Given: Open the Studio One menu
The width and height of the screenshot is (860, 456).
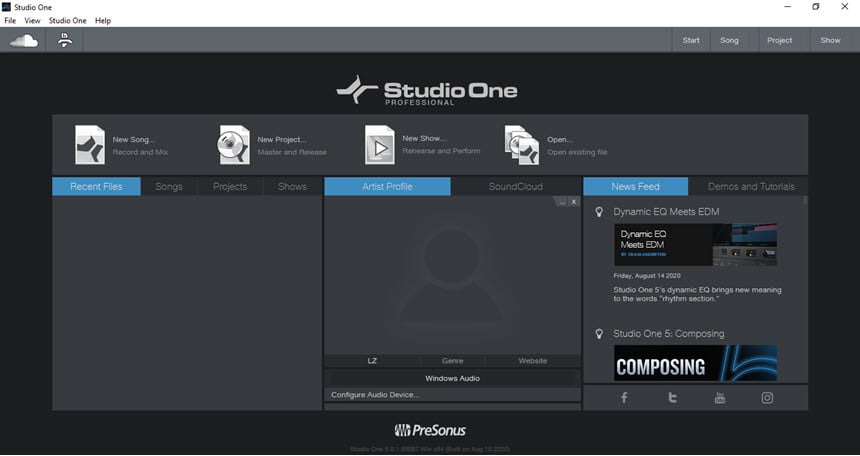Looking at the screenshot, I should tap(67, 20).
